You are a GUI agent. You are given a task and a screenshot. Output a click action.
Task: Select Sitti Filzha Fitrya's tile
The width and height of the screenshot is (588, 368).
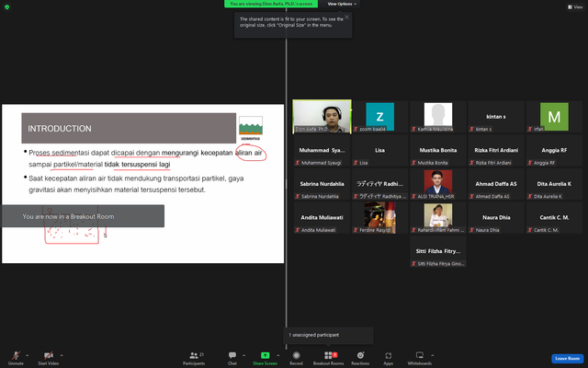tap(438, 251)
